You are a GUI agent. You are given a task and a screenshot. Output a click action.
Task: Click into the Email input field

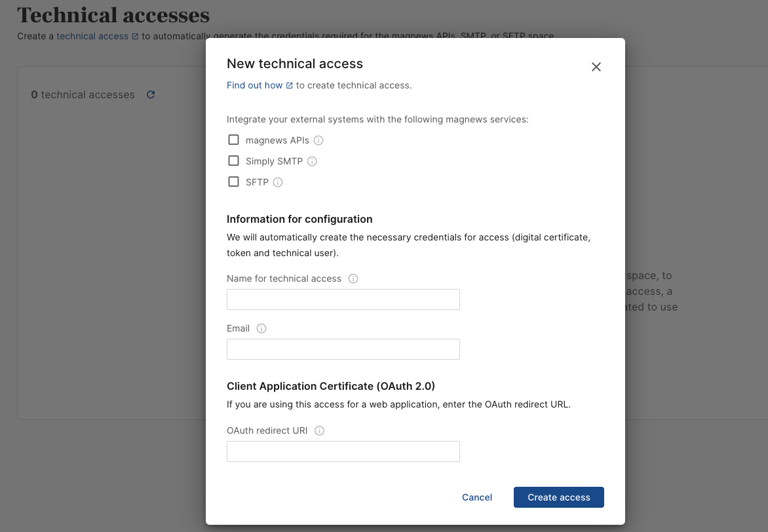343,349
